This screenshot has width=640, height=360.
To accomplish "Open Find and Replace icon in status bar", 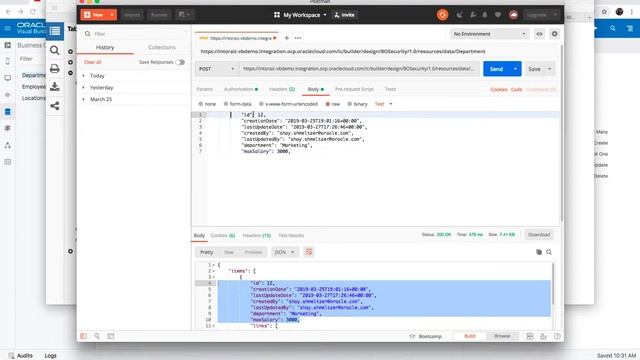I will [x=97, y=336].
